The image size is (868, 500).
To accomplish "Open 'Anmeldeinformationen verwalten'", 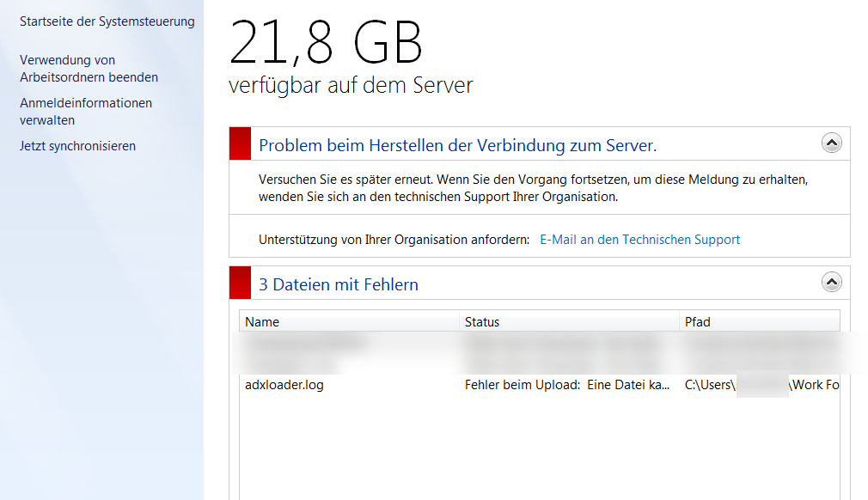I will (86, 112).
